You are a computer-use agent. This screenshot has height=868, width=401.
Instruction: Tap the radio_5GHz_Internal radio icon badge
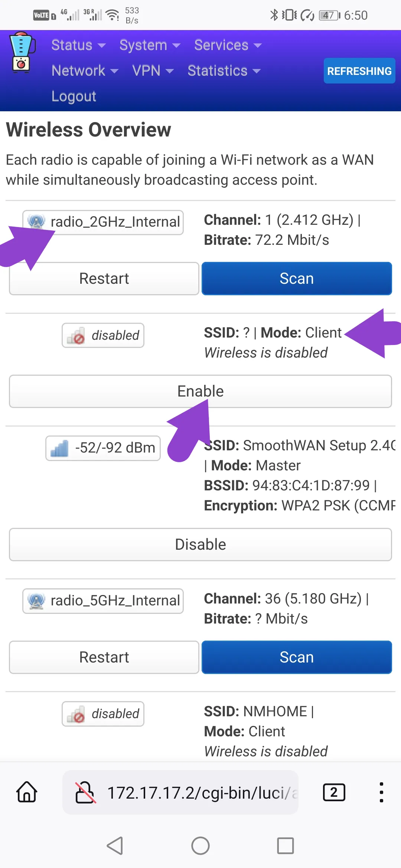point(103,601)
